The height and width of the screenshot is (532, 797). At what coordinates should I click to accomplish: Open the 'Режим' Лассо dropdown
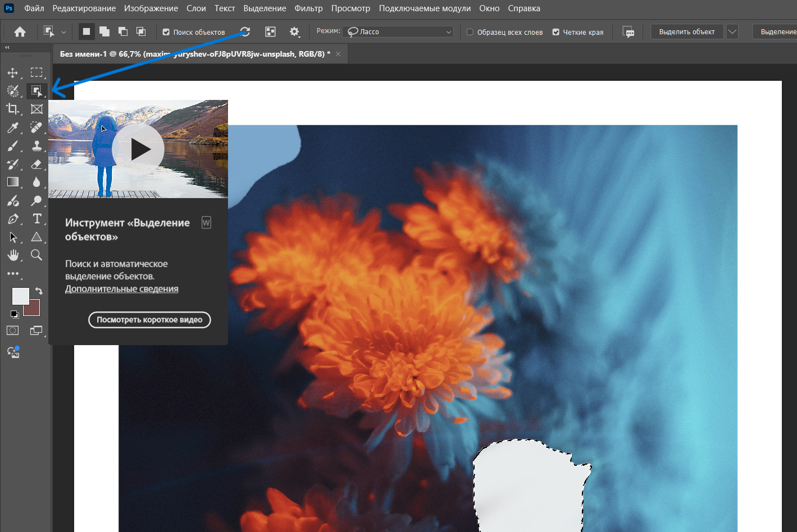400,32
